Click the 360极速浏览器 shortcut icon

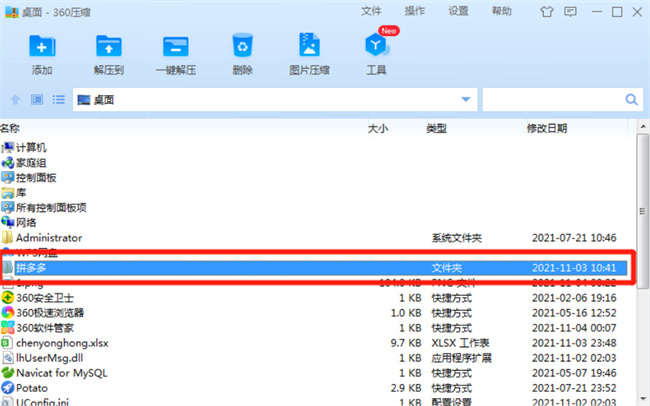tap(7, 313)
